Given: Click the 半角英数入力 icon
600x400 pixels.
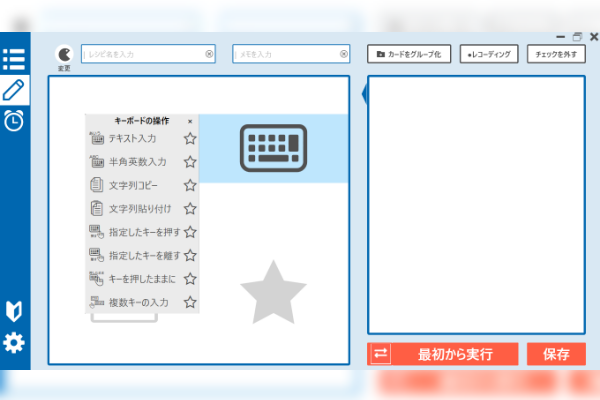Looking at the screenshot, I should [96, 162].
